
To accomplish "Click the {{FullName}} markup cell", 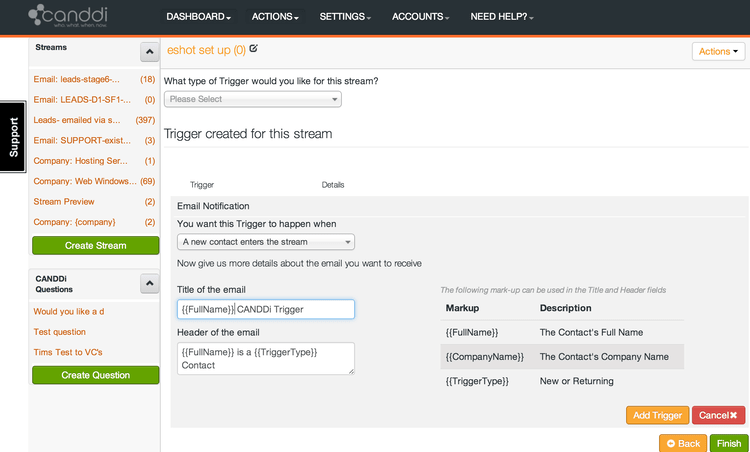I will [x=472, y=332].
